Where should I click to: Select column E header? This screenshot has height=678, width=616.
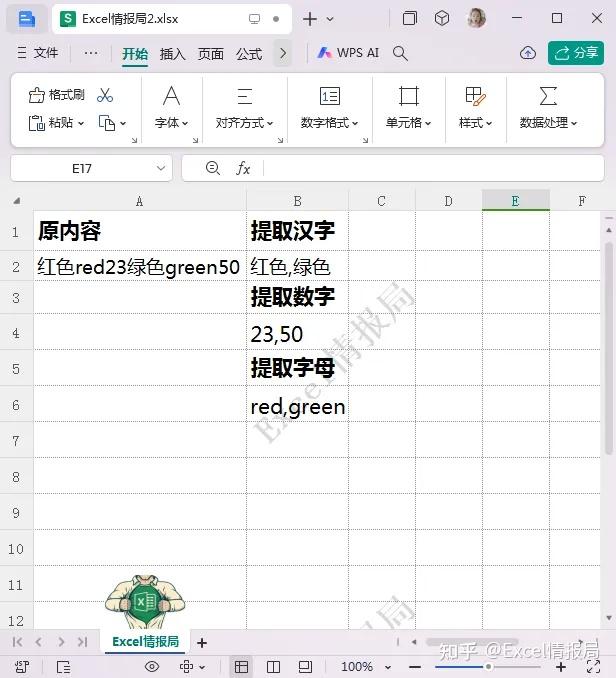click(x=516, y=201)
